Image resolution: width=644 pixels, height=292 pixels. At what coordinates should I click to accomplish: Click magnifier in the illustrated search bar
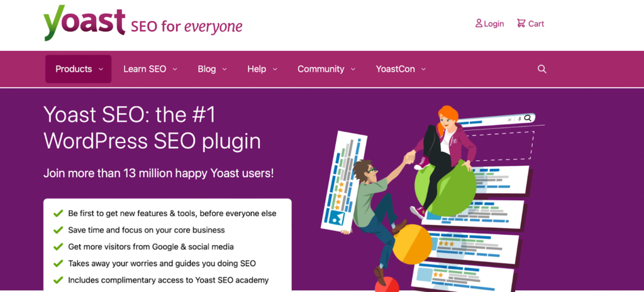(x=528, y=118)
